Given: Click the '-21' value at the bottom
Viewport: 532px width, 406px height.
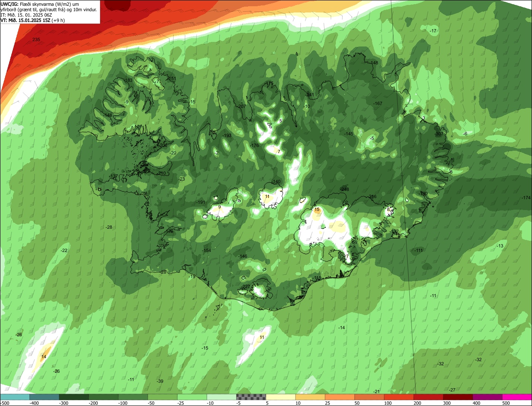Looking at the screenshot, I should pos(377,392).
